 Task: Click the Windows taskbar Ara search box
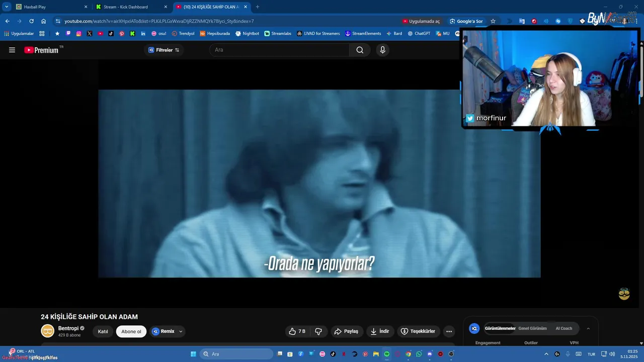(236, 354)
